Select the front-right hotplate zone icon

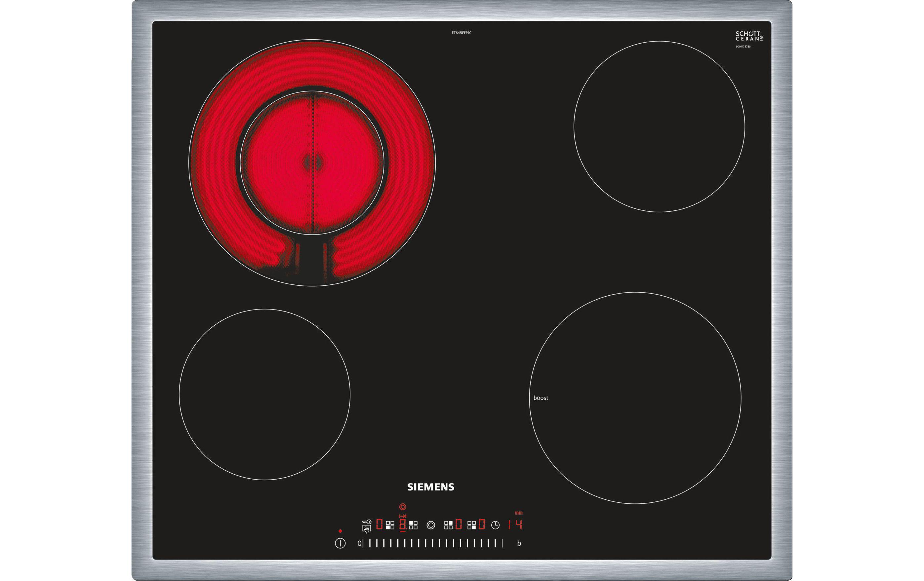[472, 525]
